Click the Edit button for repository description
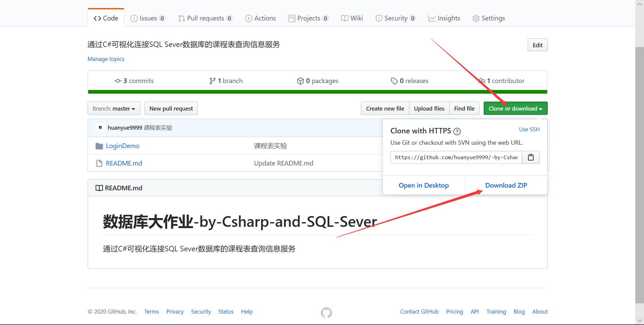The height and width of the screenshot is (325, 644). tap(537, 45)
